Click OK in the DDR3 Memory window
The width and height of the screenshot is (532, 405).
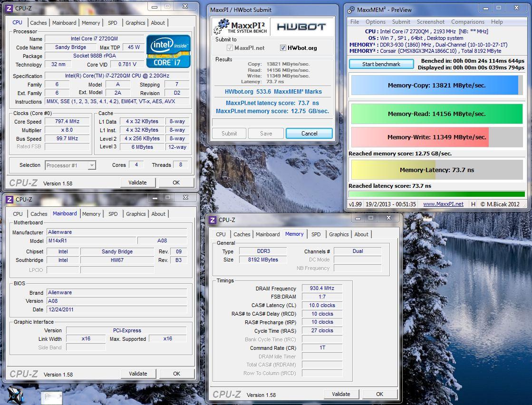pyautogui.click(x=379, y=394)
